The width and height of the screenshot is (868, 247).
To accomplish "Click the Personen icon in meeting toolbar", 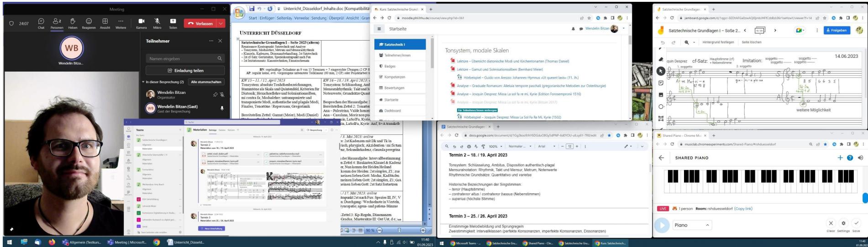I will coord(57,23).
